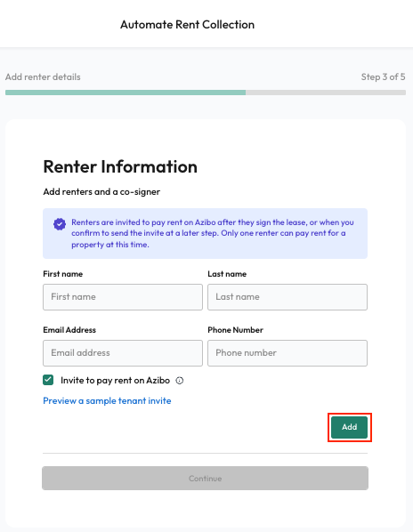This screenshot has height=532, width=413.
Task: Click the bold First name label above field
Action: [63, 274]
